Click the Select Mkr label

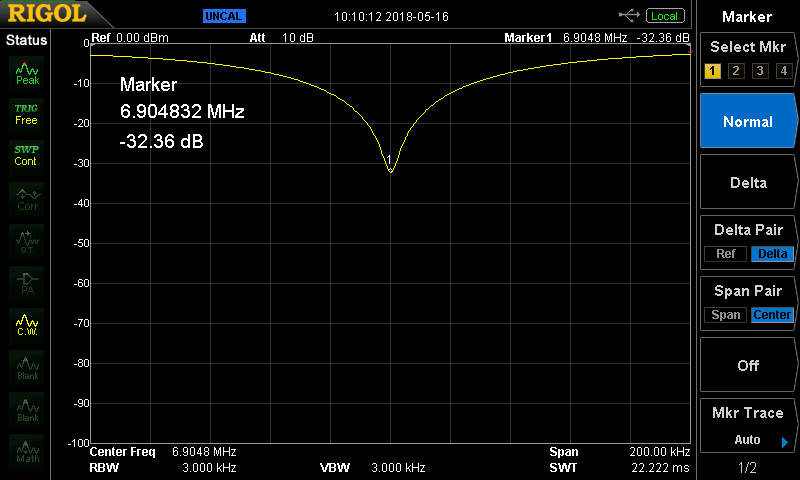pyautogui.click(x=747, y=47)
